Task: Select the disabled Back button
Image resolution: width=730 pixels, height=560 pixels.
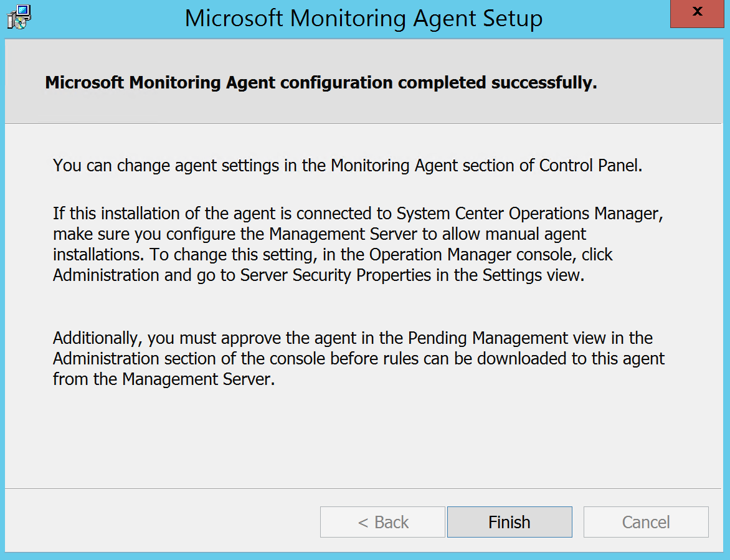Action: coord(382,522)
